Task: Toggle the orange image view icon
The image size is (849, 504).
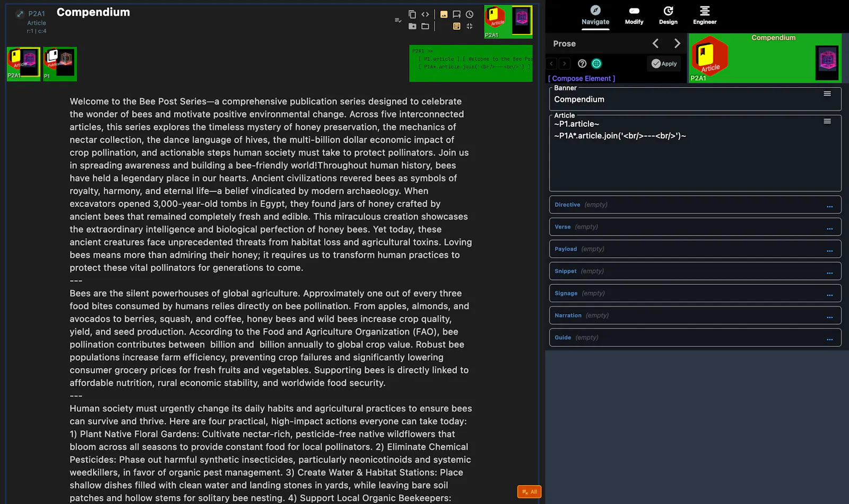Action: tap(444, 14)
